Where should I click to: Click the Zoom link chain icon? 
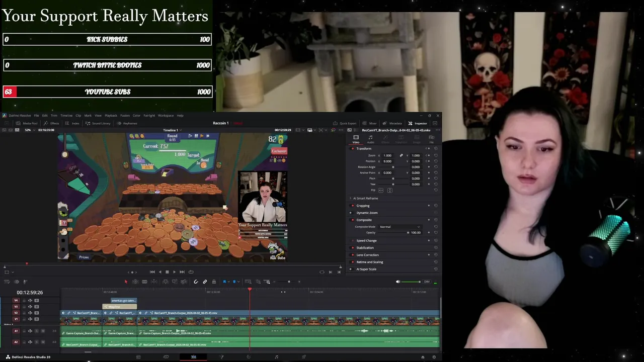(x=401, y=155)
